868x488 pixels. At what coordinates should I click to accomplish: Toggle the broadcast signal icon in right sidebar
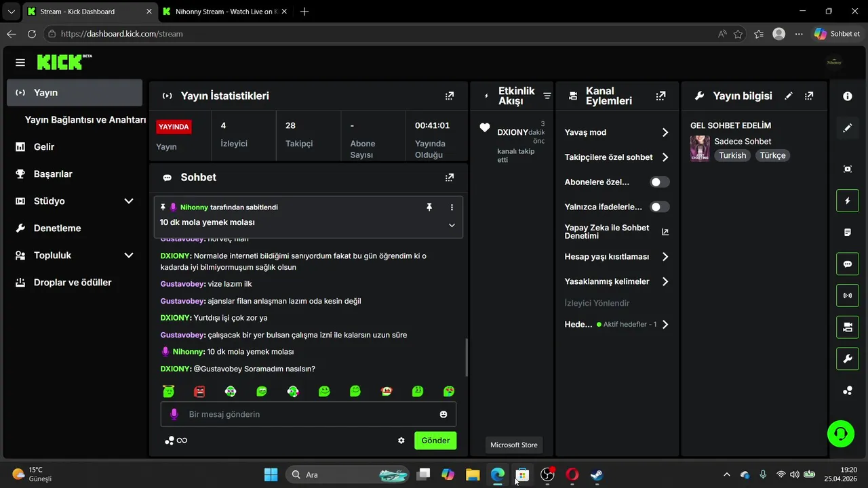coord(848,296)
